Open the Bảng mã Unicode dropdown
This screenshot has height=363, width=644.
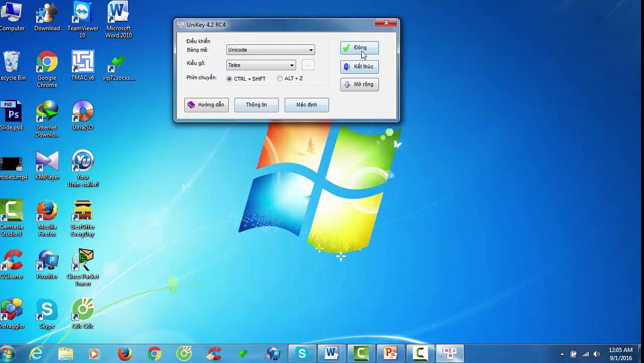pos(271,50)
